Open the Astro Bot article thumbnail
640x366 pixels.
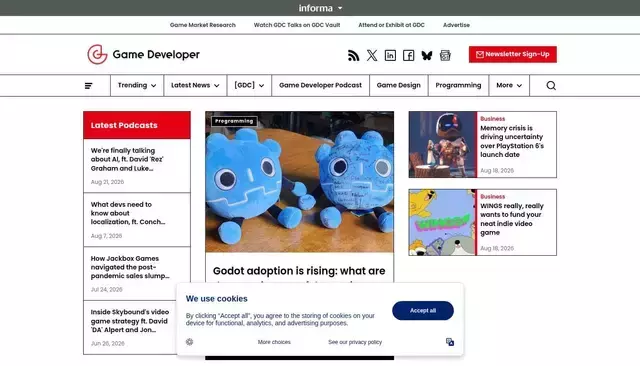[442, 144]
